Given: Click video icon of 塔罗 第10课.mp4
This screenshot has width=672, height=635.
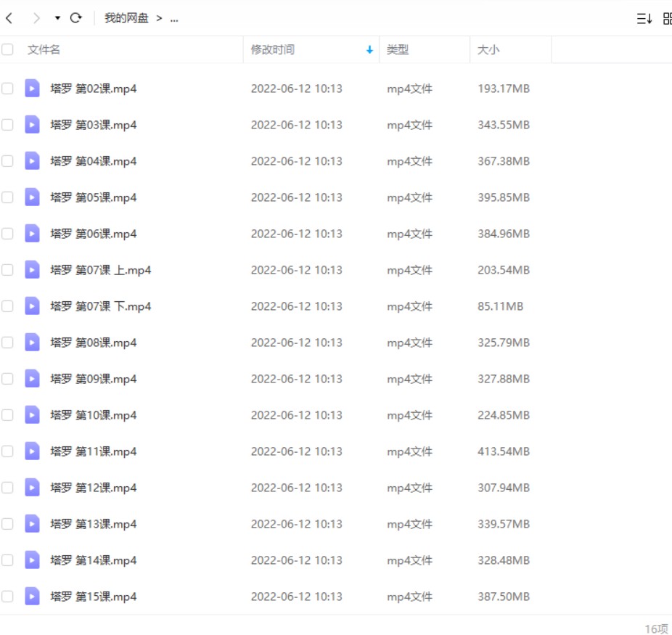Looking at the screenshot, I should (32, 415).
